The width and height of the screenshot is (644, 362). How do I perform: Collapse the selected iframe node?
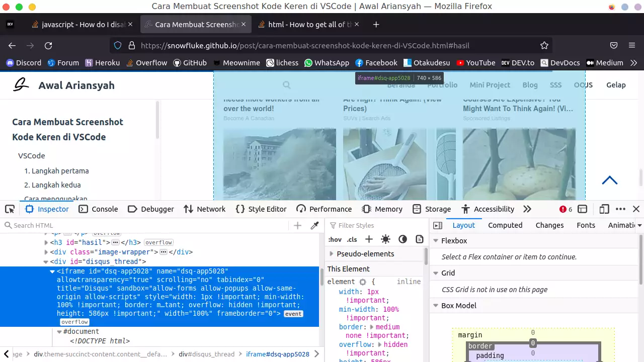click(x=52, y=271)
